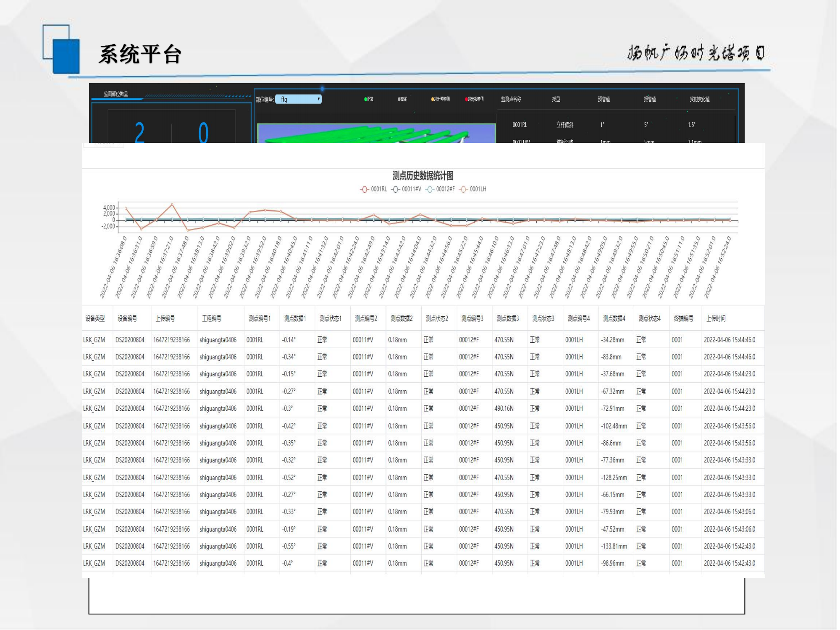Click the 报警值 column header
The width and height of the screenshot is (840, 630).
pos(649,99)
